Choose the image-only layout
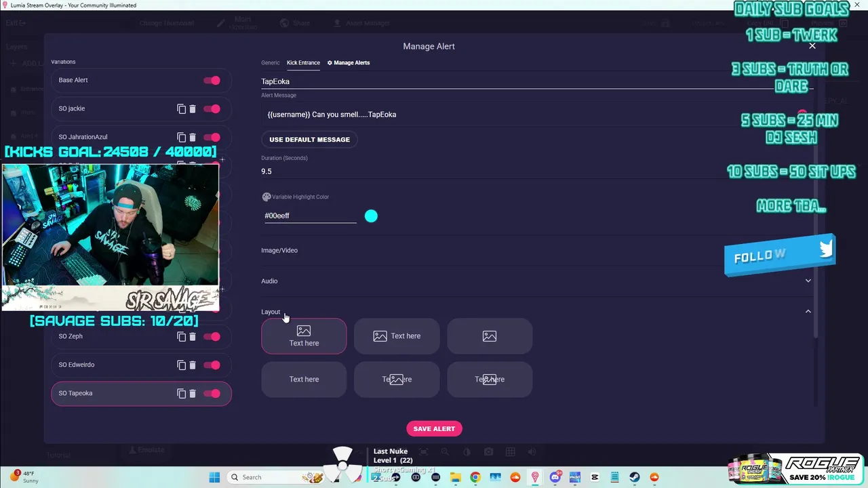The height and width of the screenshot is (488, 868). pyautogui.click(x=490, y=336)
